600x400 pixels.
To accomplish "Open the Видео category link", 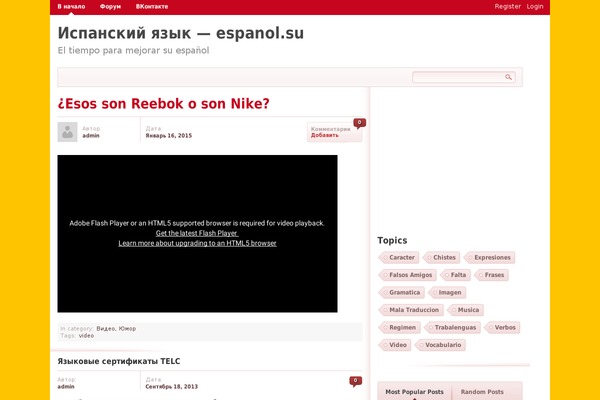I will [106, 328].
